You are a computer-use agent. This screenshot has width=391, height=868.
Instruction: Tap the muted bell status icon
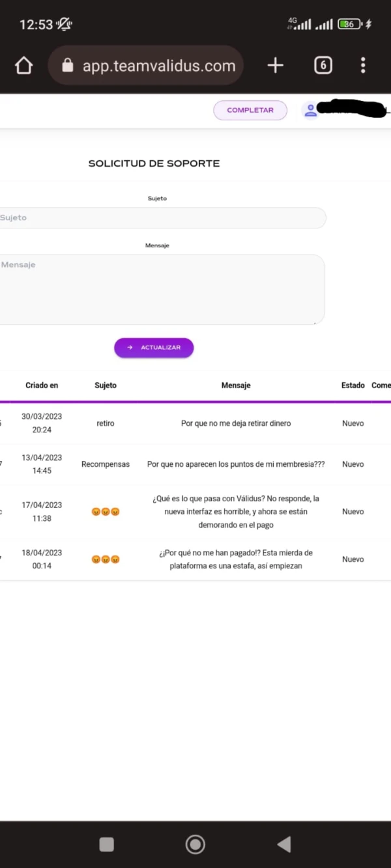tap(65, 25)
